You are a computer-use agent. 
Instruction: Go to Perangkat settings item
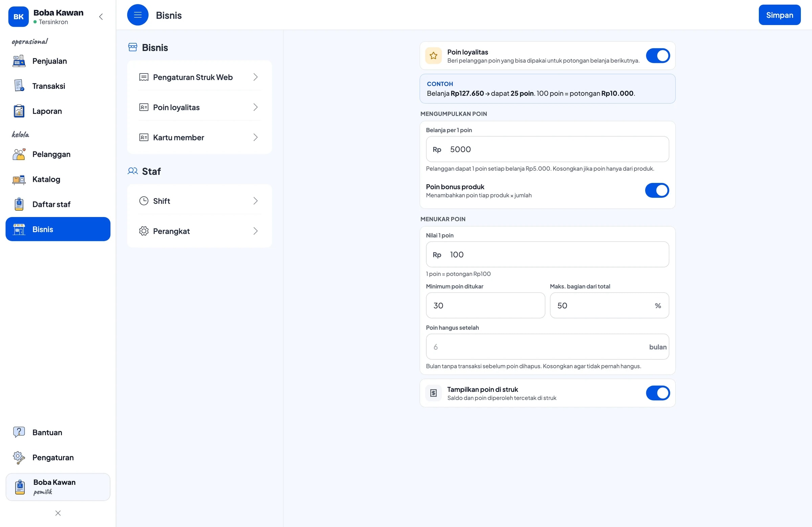pyautogui.click(x=200, y=231)
